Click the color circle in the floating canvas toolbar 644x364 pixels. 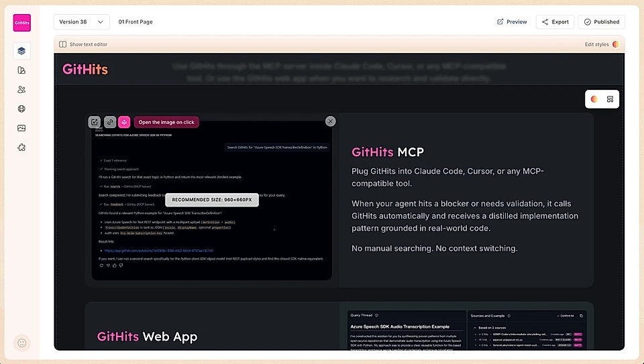pyautogui.click(x=594, y=99)
